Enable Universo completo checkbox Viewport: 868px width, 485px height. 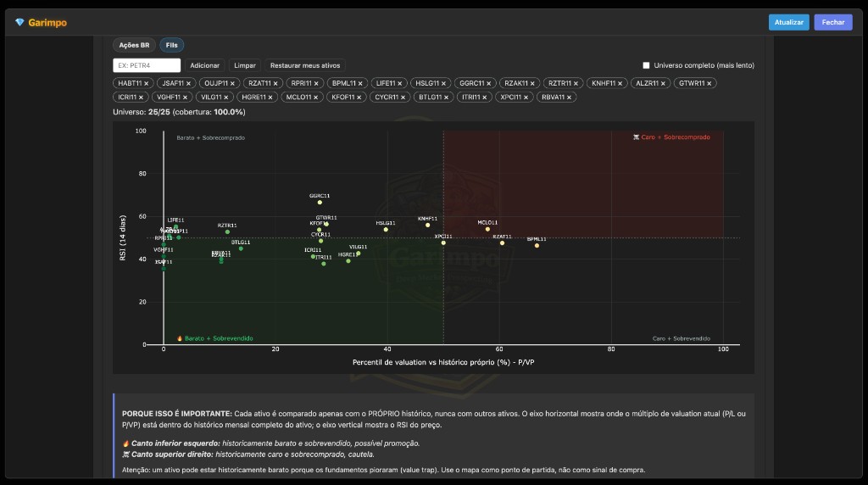tap(646, 65)
